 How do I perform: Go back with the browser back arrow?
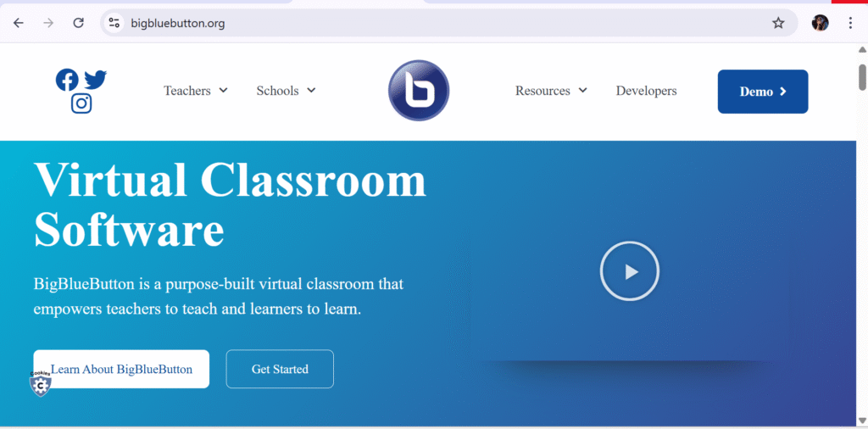19,23
